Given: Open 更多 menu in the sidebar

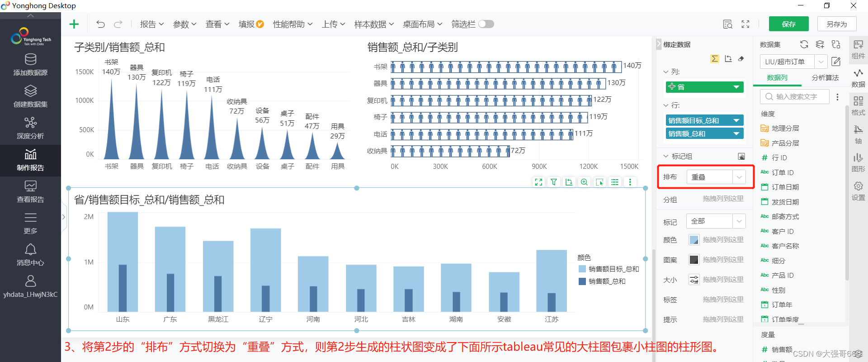Looking at the screenshot, I should point(30,223).
